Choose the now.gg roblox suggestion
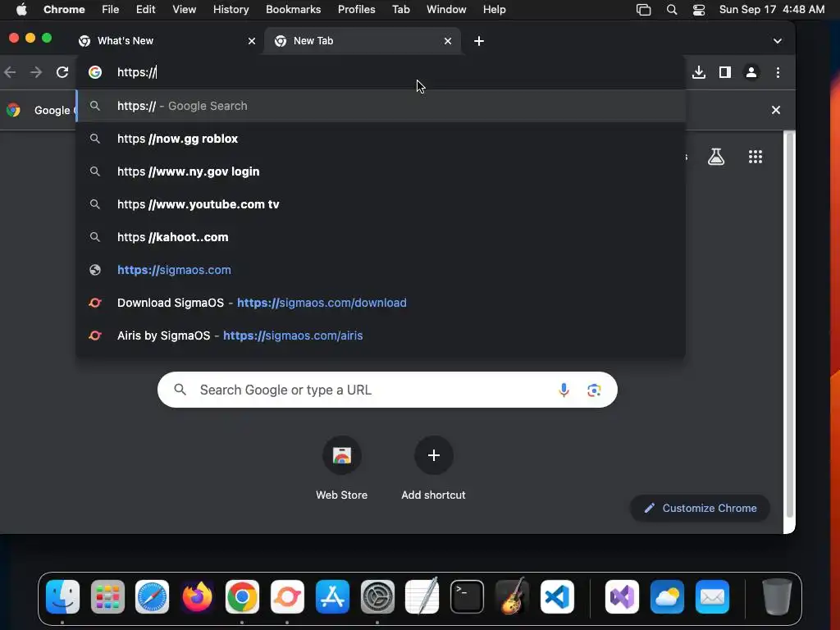Viewport: 840px width, 630px height. tap(381, 139)
